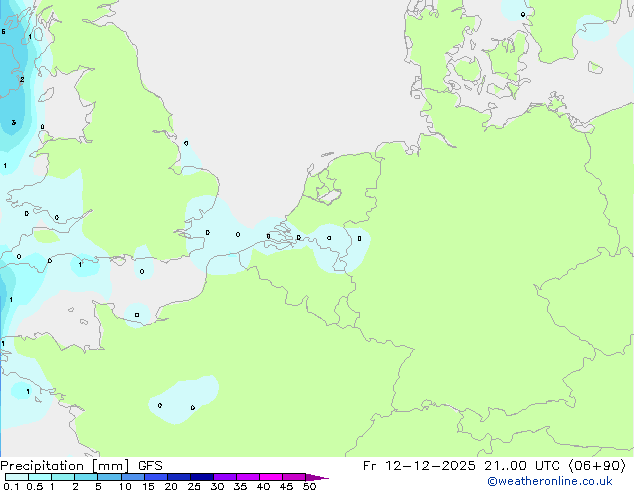Click the '50' legend scale value
The height and width of the screenshot is (490, 634).
(309, 486)
